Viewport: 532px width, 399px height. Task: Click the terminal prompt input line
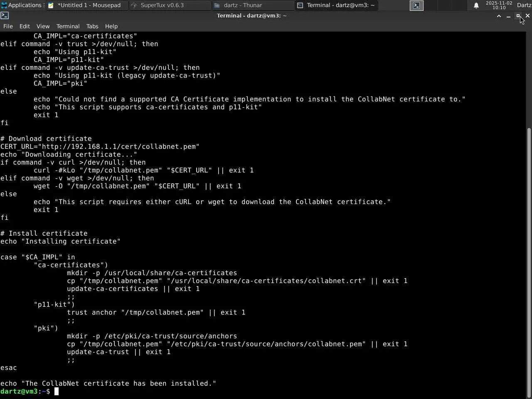coord(249,391)
